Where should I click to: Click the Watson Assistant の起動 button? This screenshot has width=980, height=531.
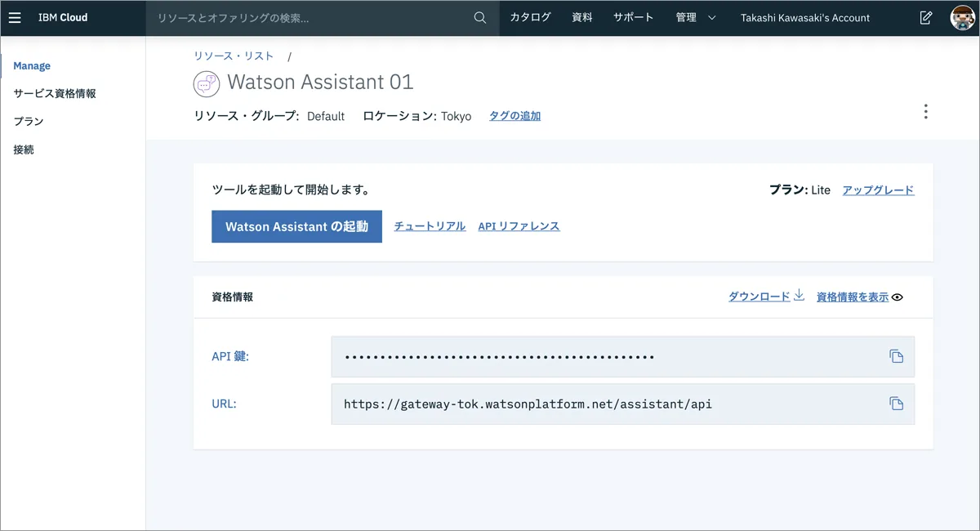tap(296, 226)
